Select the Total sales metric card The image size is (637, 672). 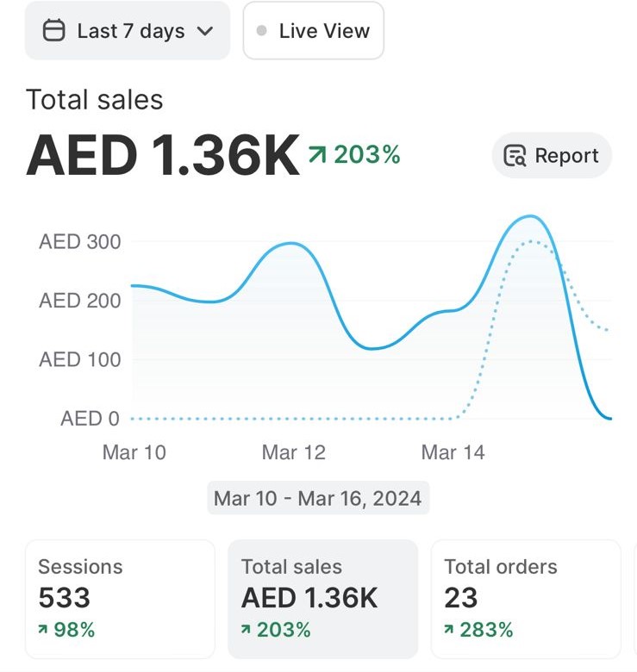(322, 599)
